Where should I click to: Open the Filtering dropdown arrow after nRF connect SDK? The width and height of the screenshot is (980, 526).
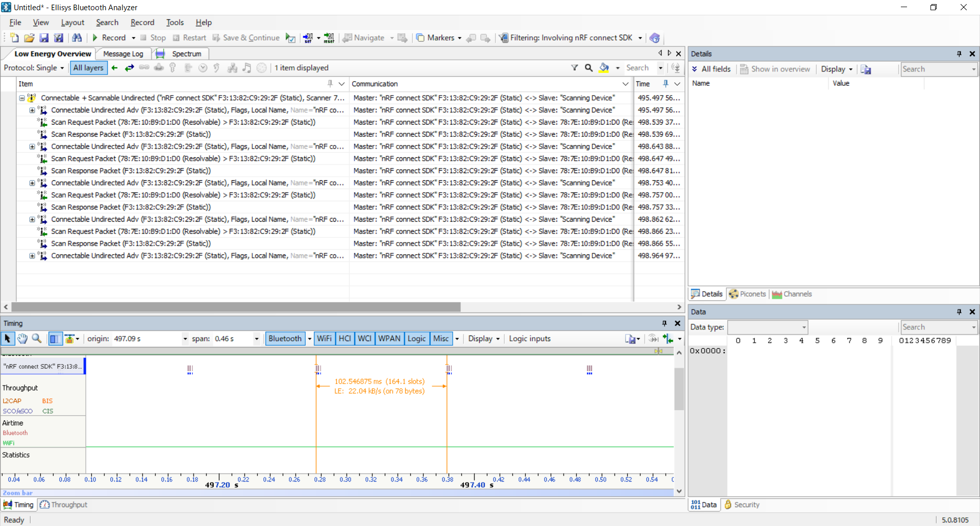[640, 38]
